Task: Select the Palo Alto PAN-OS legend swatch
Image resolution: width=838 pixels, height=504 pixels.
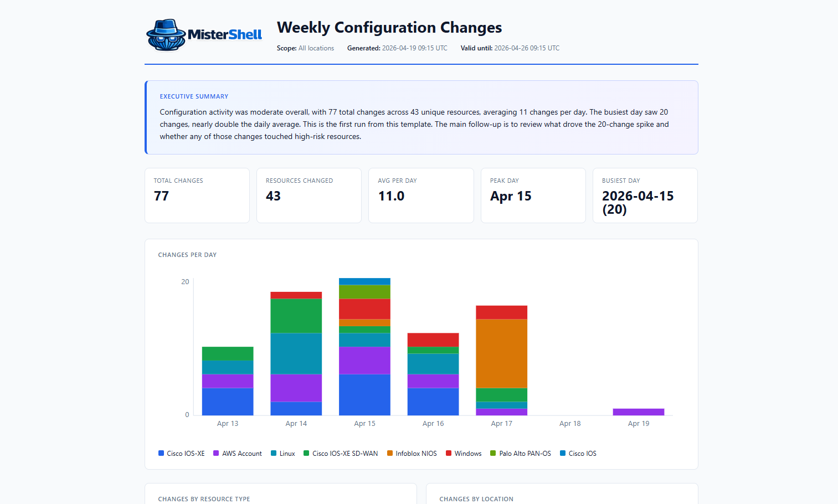Action: (x=493, y=453)
